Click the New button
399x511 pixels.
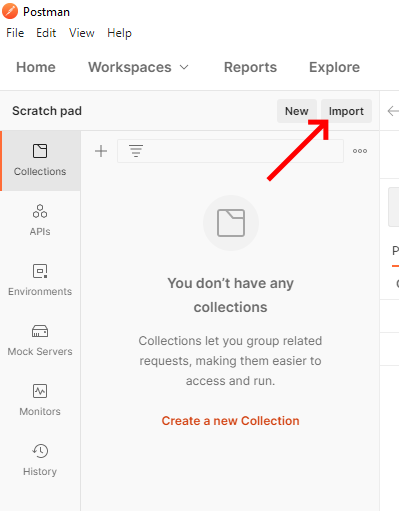[x=297, y=111]
